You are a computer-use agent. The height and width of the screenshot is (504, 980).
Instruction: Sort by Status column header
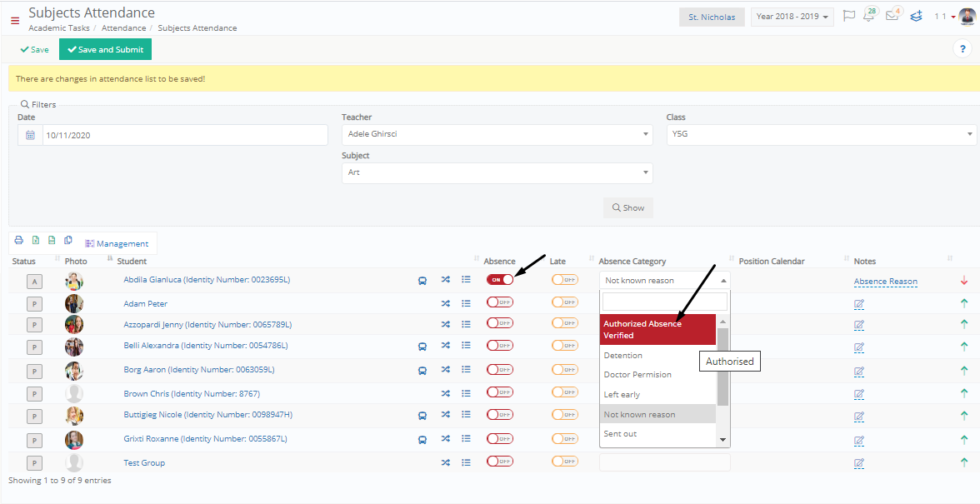[x=23, y=261]
